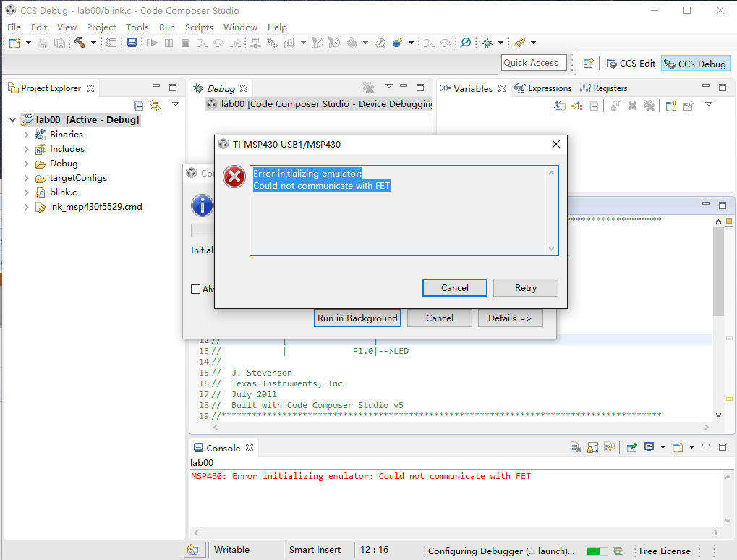The width and height of the screenshot is (737, 560).
Task: Click the green bug Debug icon
Action: click(x=487, y=43)
